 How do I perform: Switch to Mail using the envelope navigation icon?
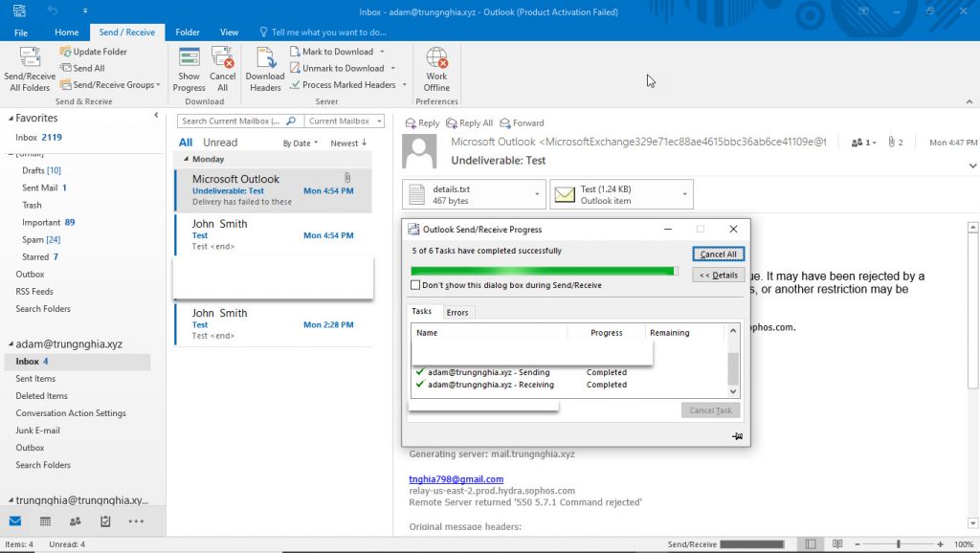pos(15,521)
